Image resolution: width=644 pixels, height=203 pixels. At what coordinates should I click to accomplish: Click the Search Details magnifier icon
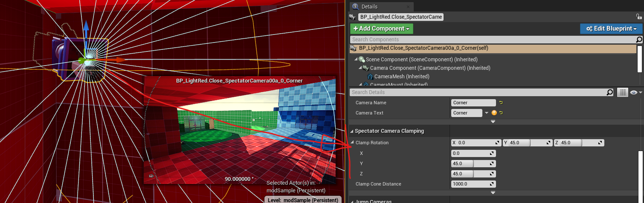coord(611,92)
